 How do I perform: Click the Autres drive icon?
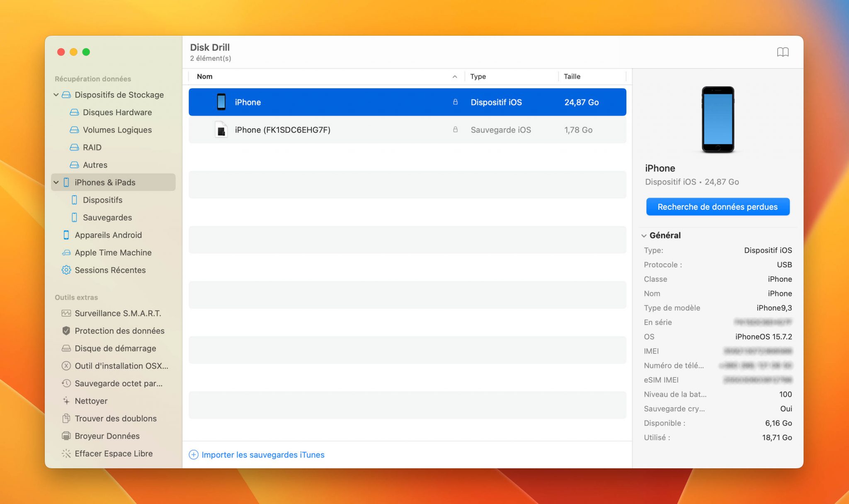pyautogui.click(x=74, y=165)
